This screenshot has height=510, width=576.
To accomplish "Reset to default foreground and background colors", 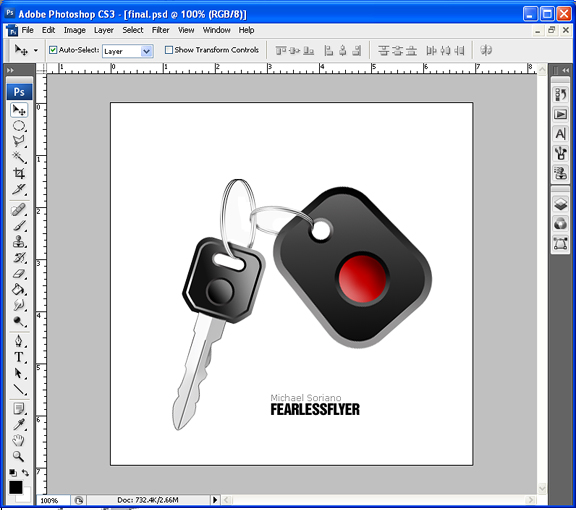I will 12,472.
